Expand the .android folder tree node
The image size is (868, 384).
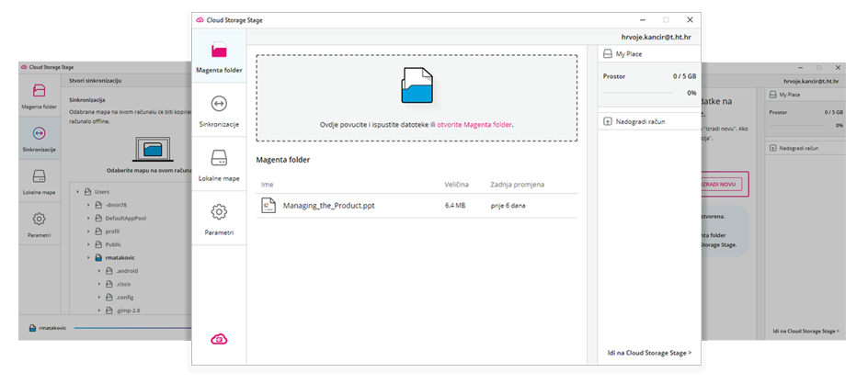pos(99,271)
